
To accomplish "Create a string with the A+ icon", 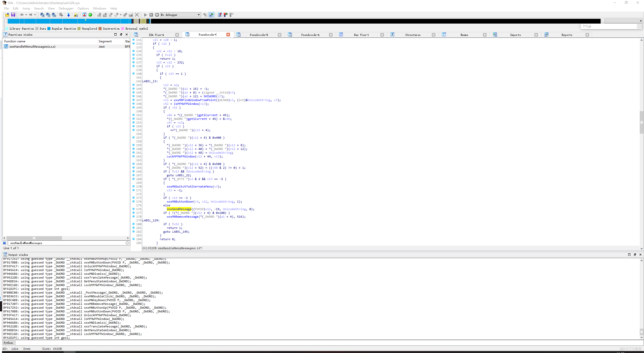I will (x=111, y=15).
